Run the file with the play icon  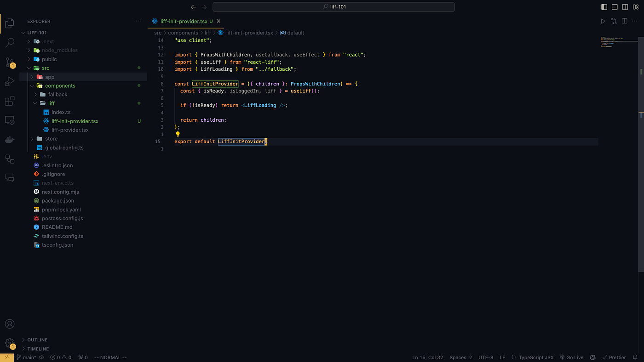click(603, 21)
